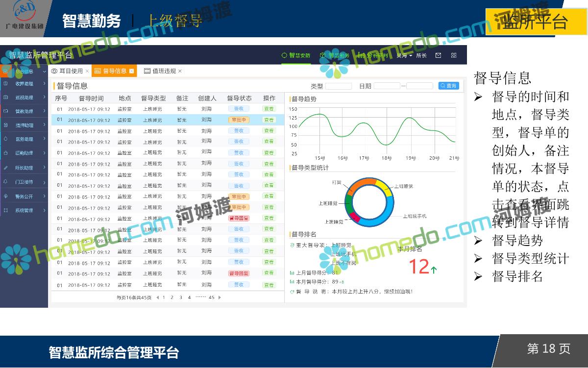Viewport: 588px width, 368px height.
Task: Close the 值班违规 tab with its x
Action: 180,71
